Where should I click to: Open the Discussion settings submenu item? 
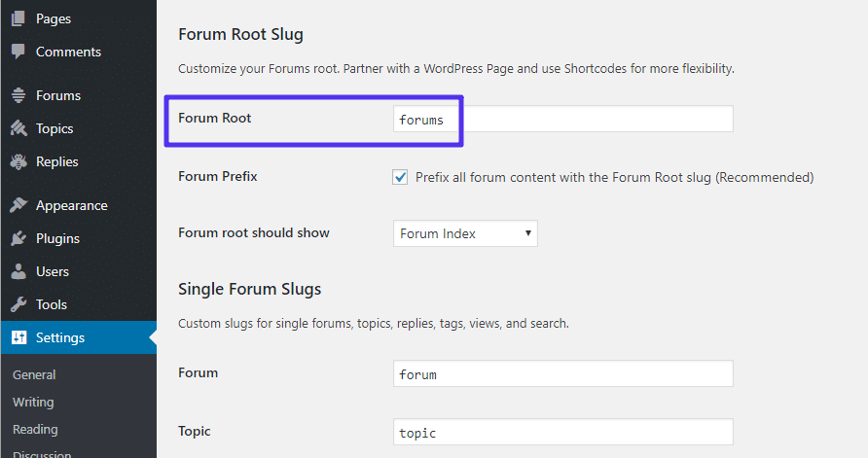tap(41, 452)
